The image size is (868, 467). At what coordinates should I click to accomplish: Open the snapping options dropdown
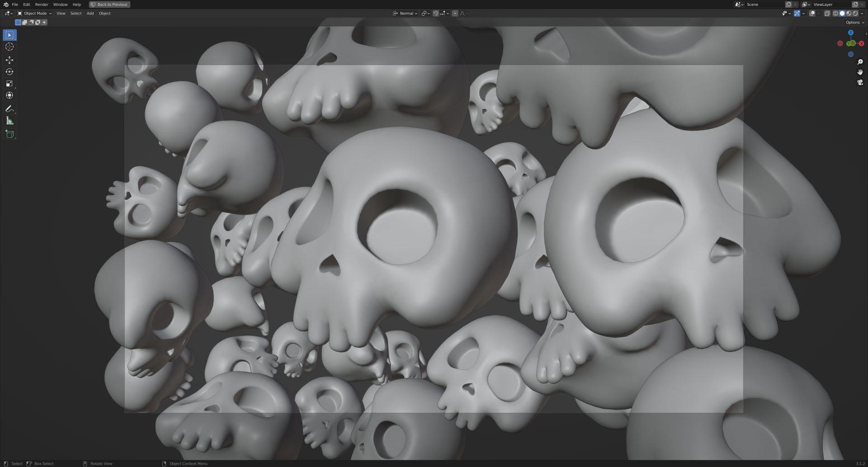coord(445,14)
